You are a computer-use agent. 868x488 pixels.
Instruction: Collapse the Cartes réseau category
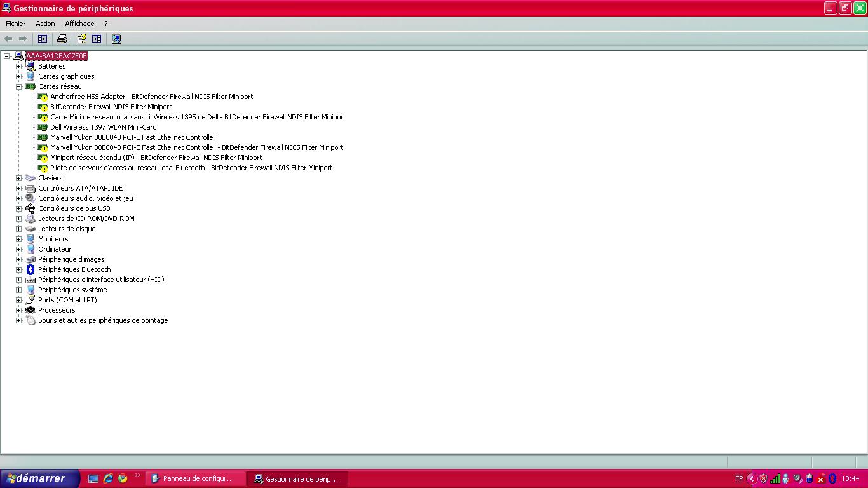coord(18,86)
